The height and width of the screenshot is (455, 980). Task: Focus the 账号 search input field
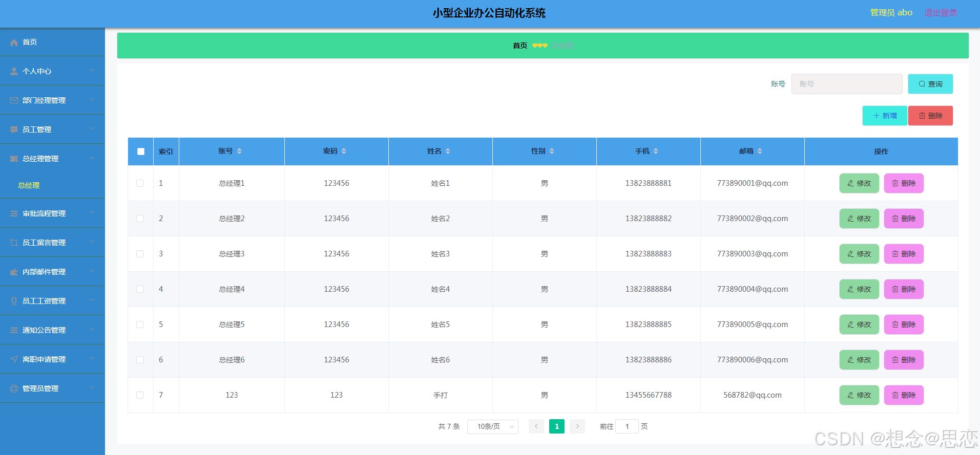click(847, 84)
